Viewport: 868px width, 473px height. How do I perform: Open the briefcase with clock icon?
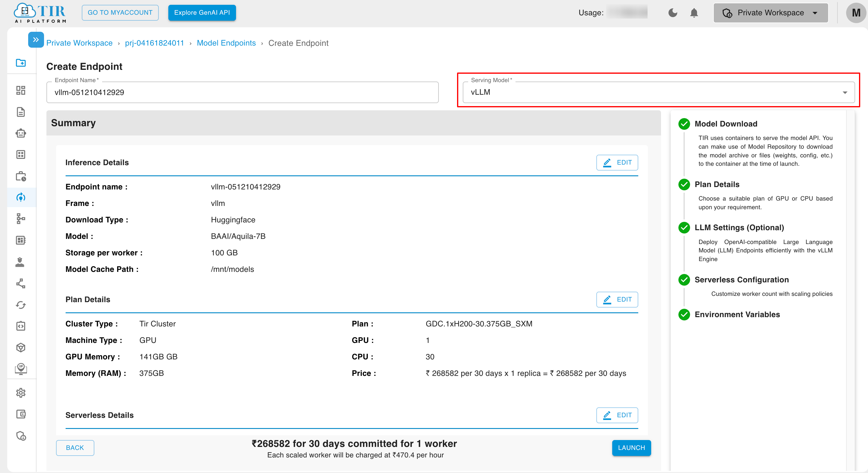[x=21, y=176]
